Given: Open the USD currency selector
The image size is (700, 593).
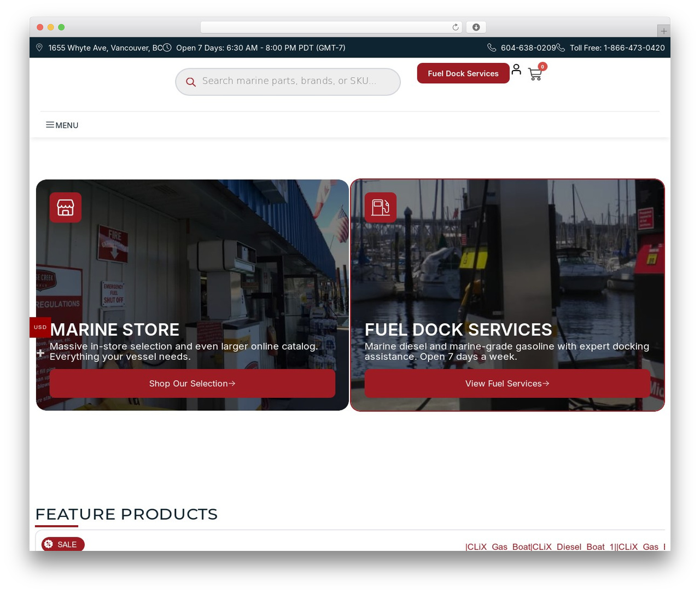Looking at the screenshot, I should point(40,327).
